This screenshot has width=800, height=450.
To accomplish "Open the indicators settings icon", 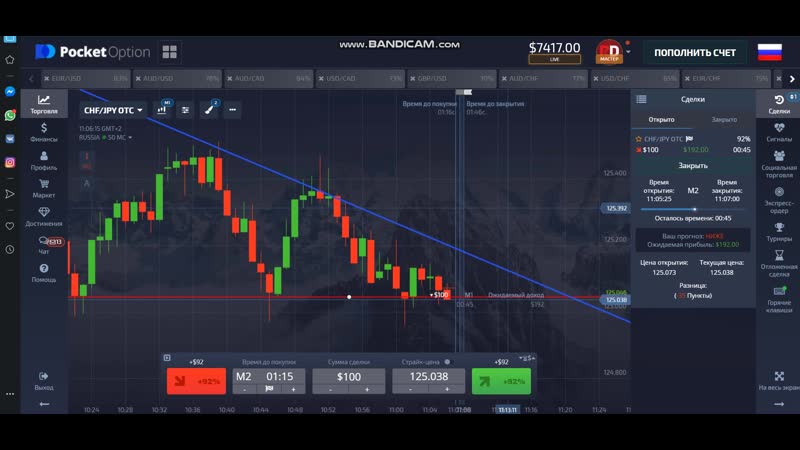I will 185,110.
